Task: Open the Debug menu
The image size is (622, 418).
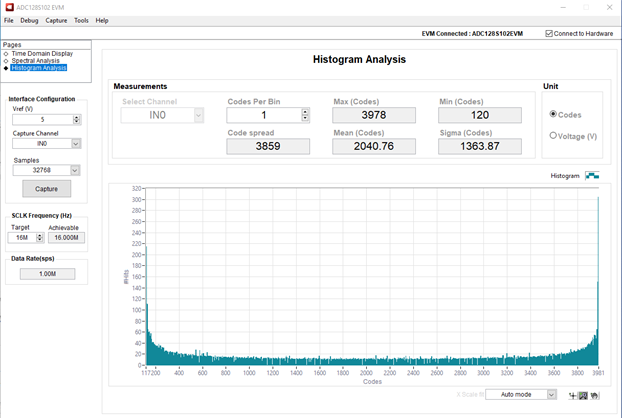Action: pos(29,20)
